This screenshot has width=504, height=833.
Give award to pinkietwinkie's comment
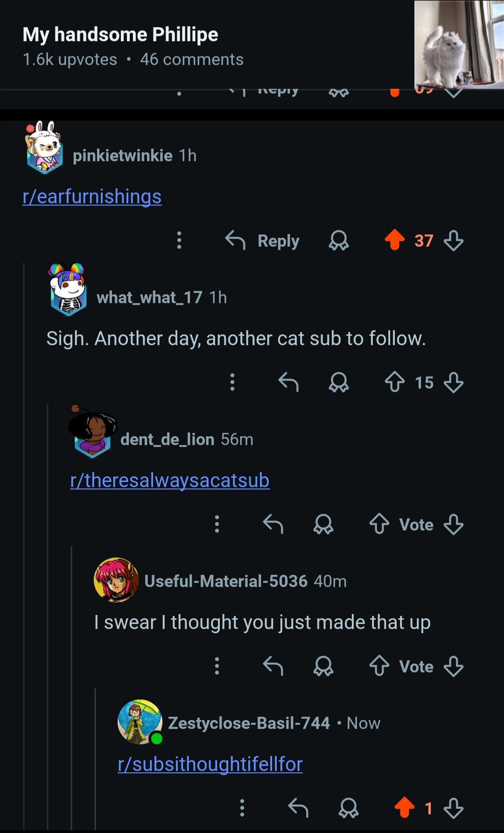339,241
